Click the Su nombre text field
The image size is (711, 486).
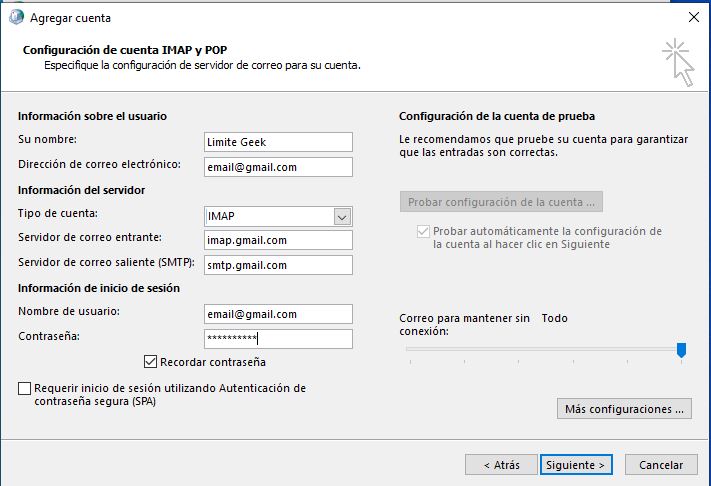pos(278,142)
